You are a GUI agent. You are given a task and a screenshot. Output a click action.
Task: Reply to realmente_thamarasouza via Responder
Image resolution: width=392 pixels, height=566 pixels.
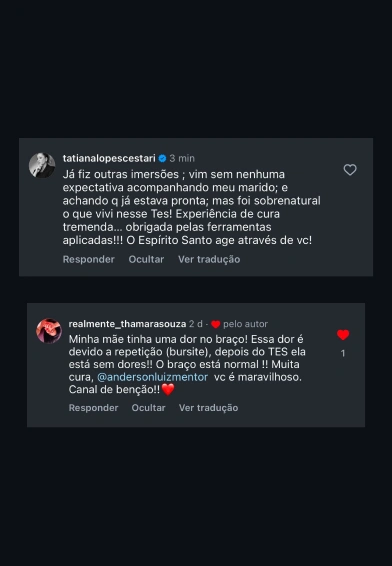[x=93, y=408]
